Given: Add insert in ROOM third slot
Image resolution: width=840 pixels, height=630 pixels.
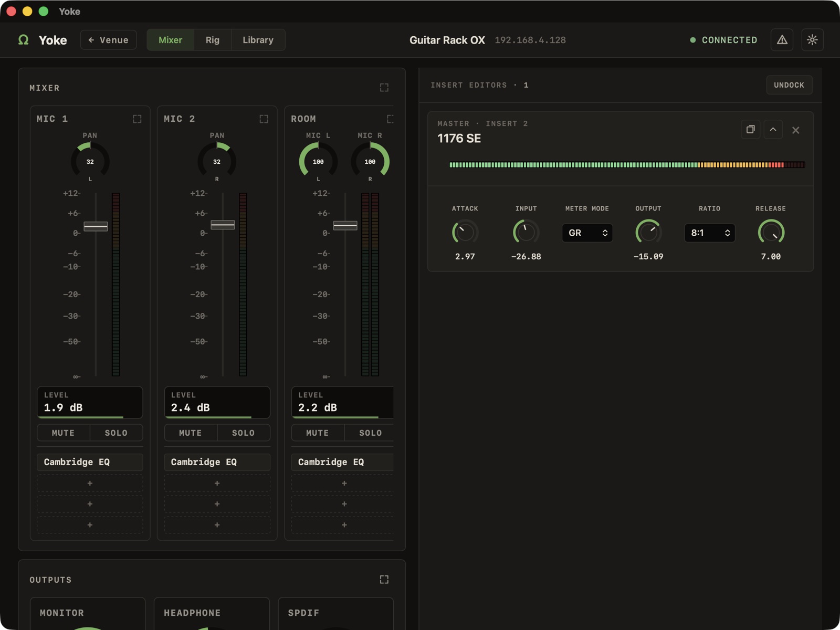Looking at the screenshot, I should 342,504.
